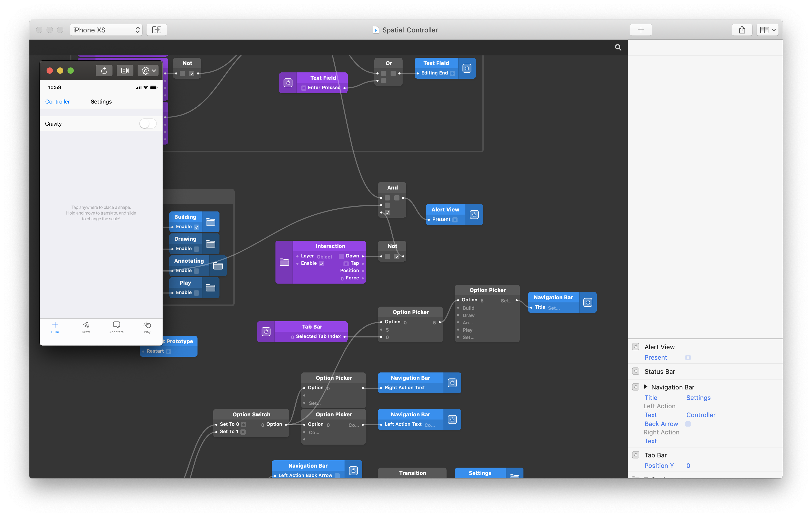Edit the Left Action Text value Controller
The width and height of the screenshot is (812, 517).
(701, 415)
